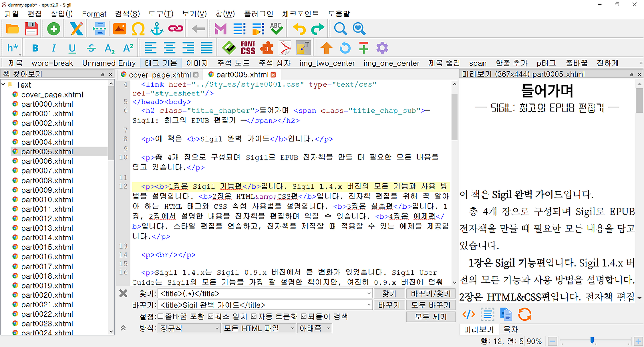The width and height of the screenshot is (644, 347).
Task: Click the 바꾸기/찾기 button
Action: tap(431, 293)
